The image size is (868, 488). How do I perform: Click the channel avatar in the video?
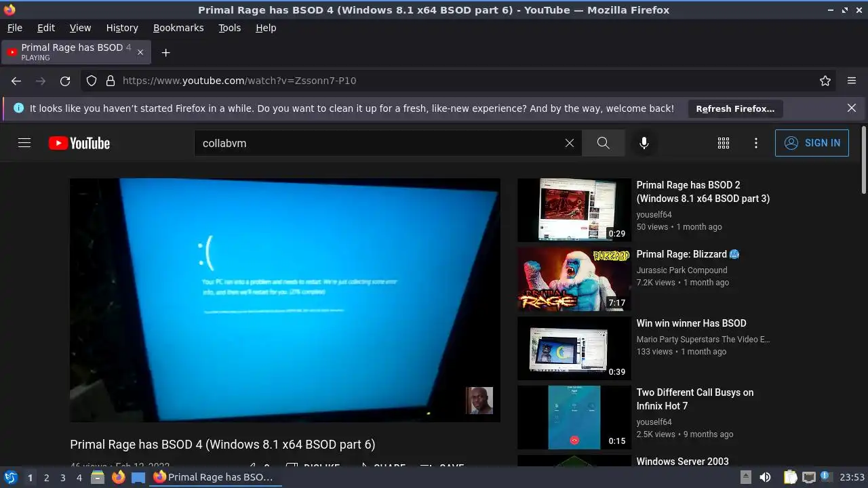point(479,401)
